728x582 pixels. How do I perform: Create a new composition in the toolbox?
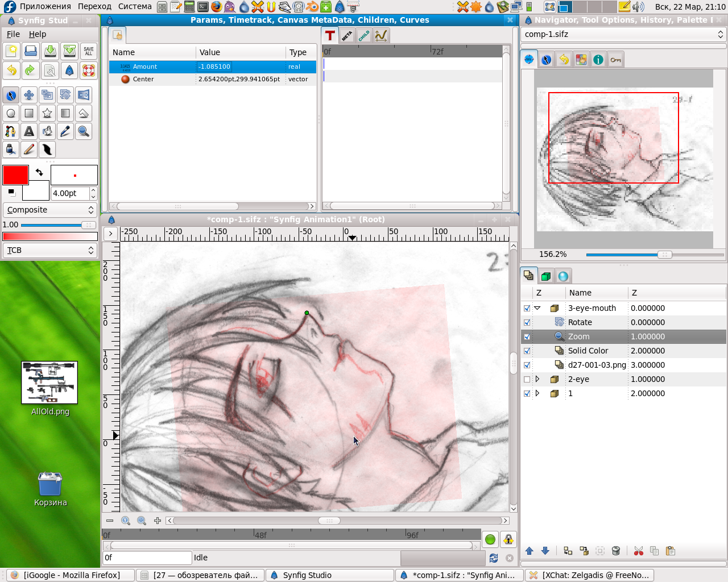click(11, 51)
